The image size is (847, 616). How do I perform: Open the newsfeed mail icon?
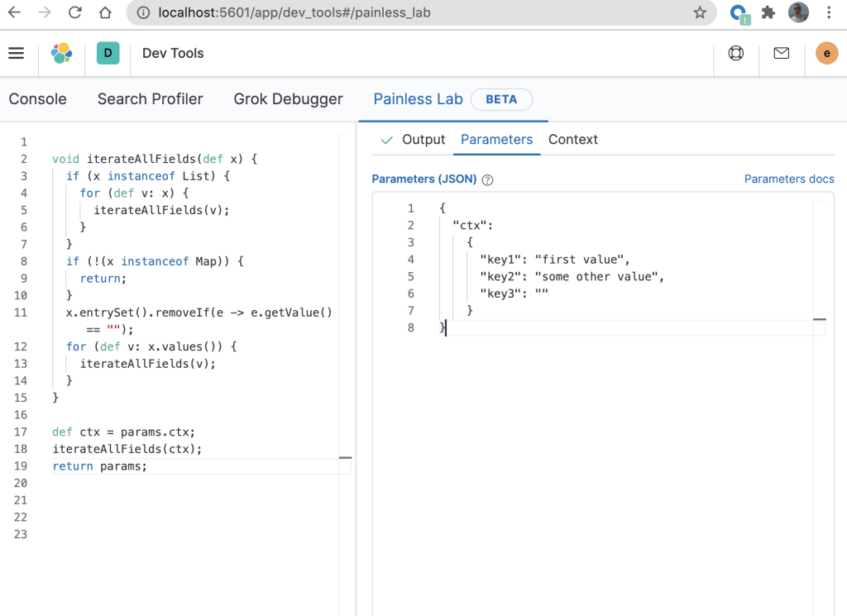(x=781, y=54)
